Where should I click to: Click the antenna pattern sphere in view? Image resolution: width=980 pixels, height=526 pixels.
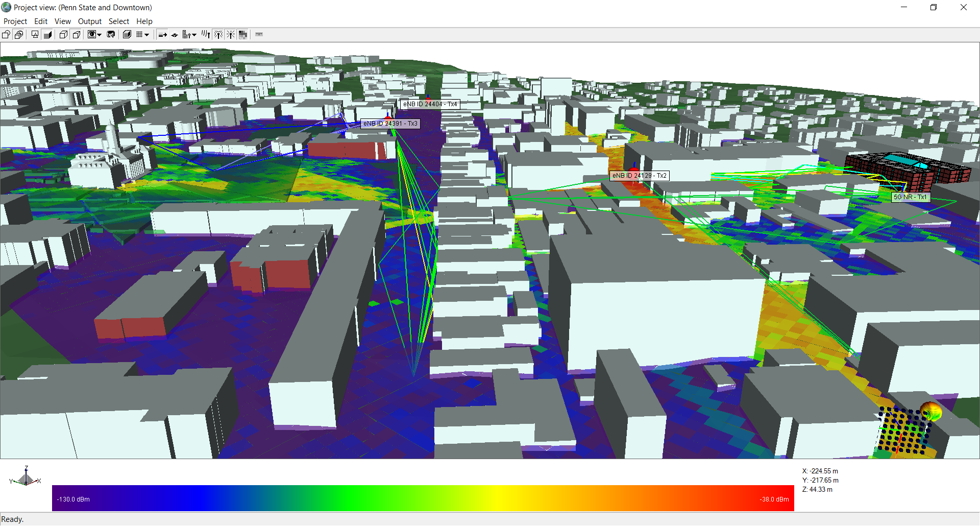tap(930, 411)
